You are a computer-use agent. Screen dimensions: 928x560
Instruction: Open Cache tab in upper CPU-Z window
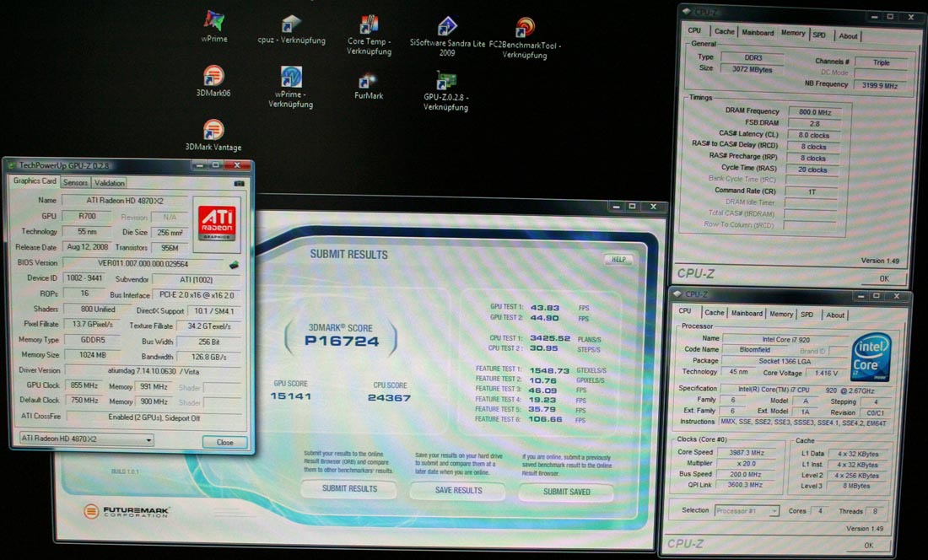click(x=724, y=32)
